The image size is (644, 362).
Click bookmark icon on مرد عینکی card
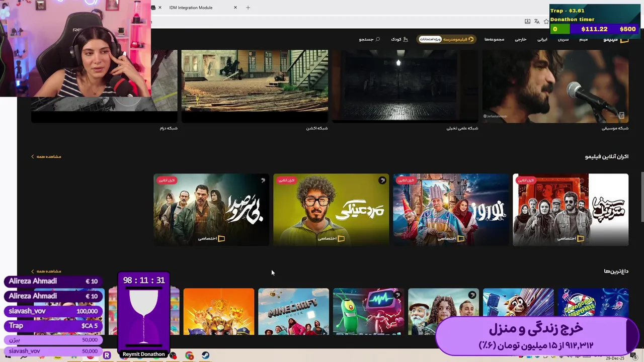coord(382,180)
